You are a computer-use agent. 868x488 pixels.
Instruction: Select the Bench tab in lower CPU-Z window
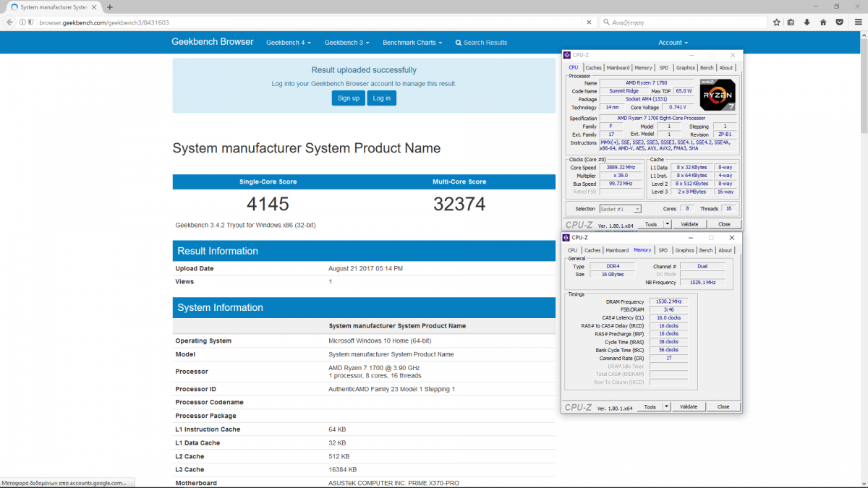click(707, 250)
